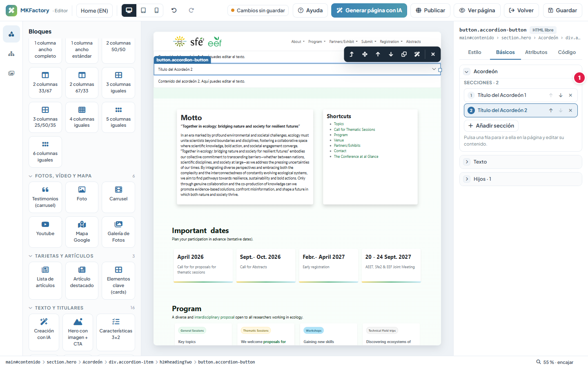This screenshot has width=588, height=368.
Task: Switch to tablet preview mode
Action: 143,10
